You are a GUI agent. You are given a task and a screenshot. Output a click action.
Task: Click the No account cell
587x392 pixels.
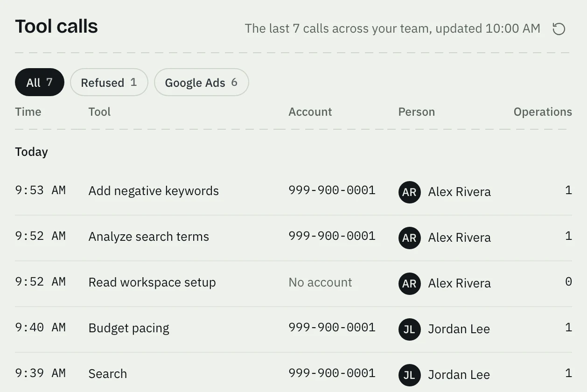point(320,282)
